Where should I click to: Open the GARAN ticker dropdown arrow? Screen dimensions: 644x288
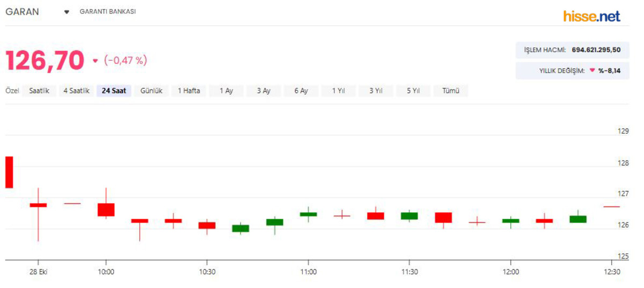[67, 12]
